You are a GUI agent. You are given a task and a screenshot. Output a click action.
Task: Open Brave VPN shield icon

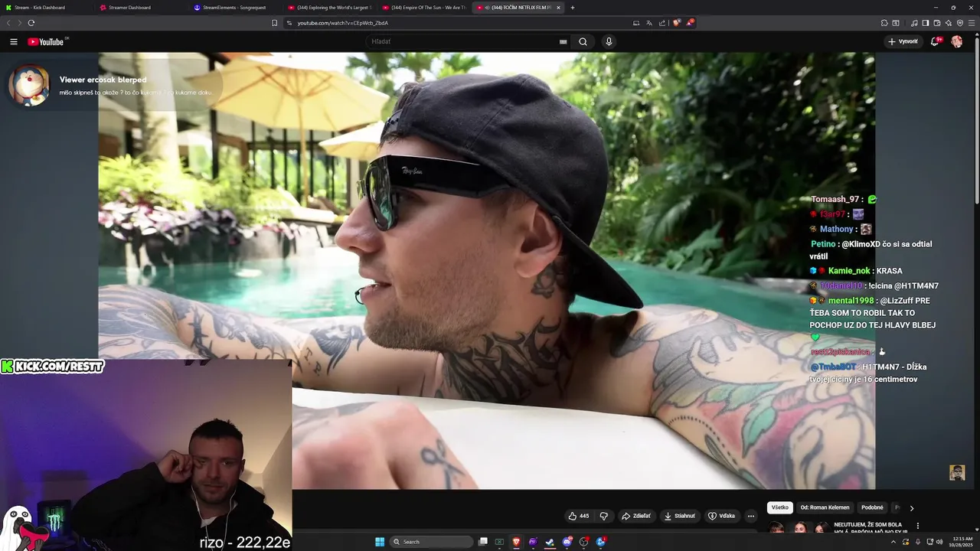pyautogui.click(x=960, y=23)
